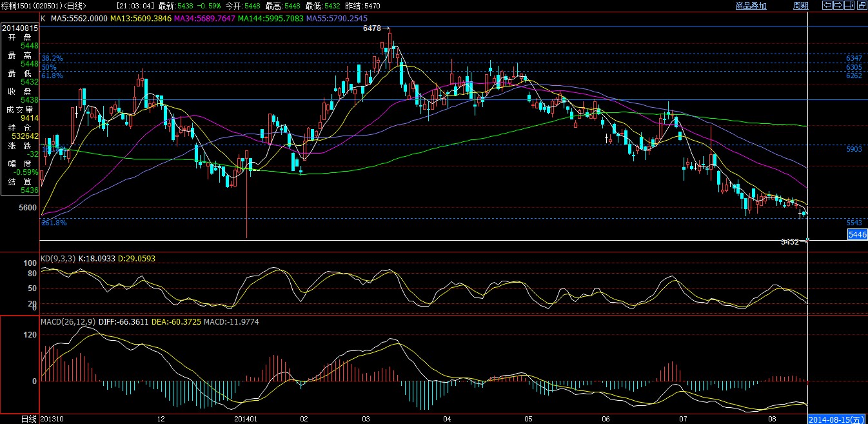The width and height of the screenshot is (868, 424).
Task: Click the MACD(26,12,9) indicator title
Action: (x=68, y=321)
